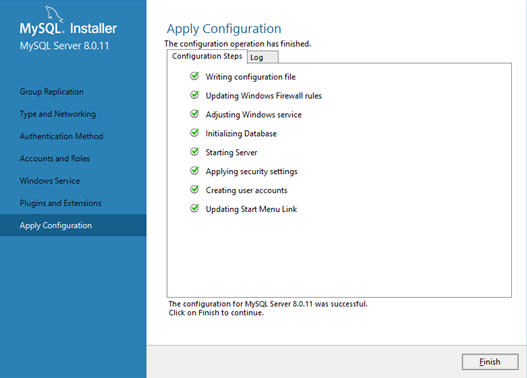The height and width of the screenshot is (378, 527).
Task: Go to Type and Networking sidebar step
Action: [57, 114]
